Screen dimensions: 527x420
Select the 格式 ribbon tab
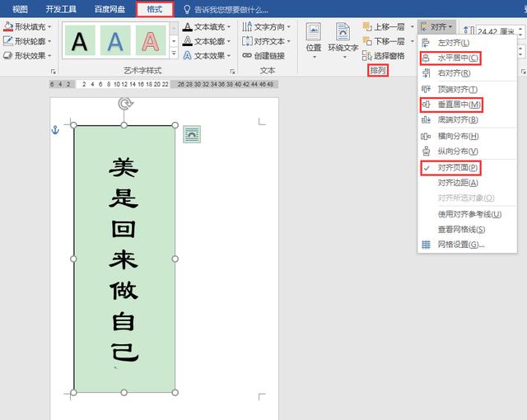[155, 9]
